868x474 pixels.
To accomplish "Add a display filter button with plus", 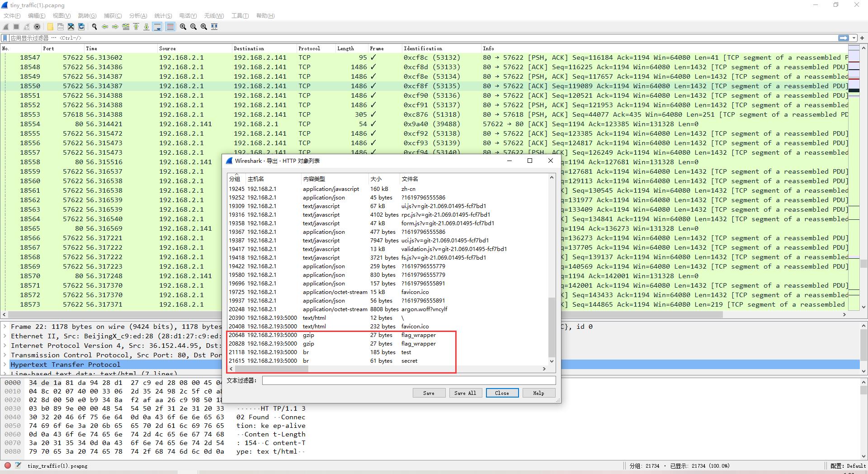I will pos(862,38).
